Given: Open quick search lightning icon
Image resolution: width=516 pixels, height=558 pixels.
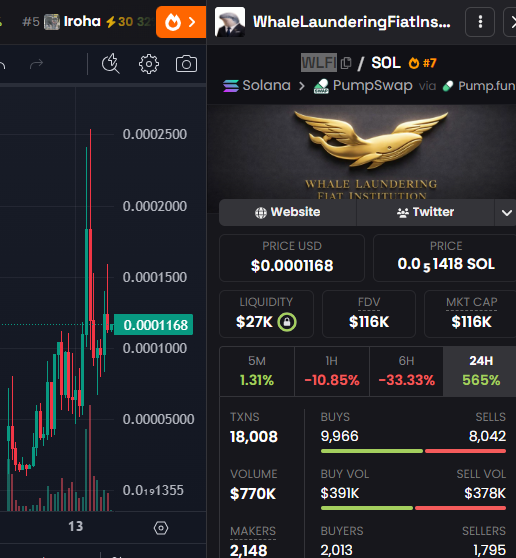Looking at the screenshot, I should point(111,64).
